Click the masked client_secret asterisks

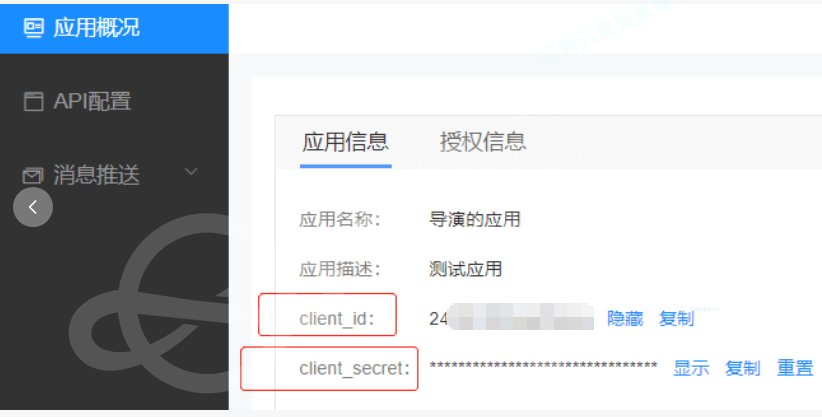[543, 366]
